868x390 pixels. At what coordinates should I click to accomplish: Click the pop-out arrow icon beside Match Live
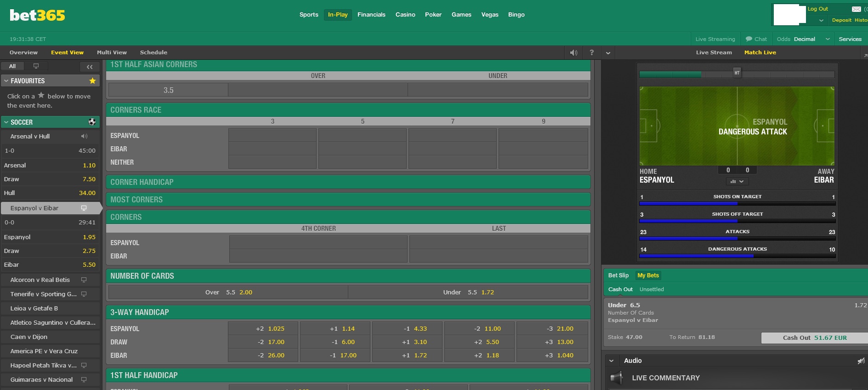(865, 55)
